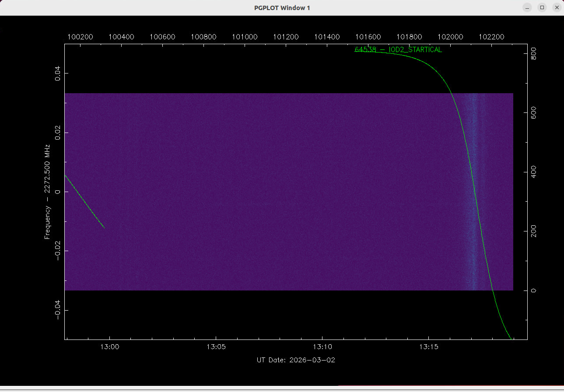Click the short green line at left edge

(84, 201)
